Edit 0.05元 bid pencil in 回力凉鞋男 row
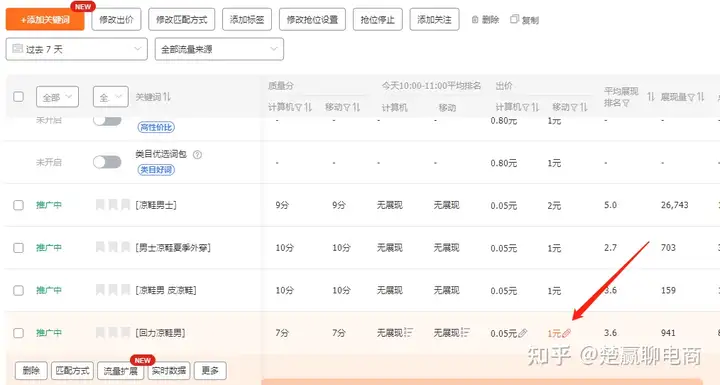 click(x=523, y=333)
